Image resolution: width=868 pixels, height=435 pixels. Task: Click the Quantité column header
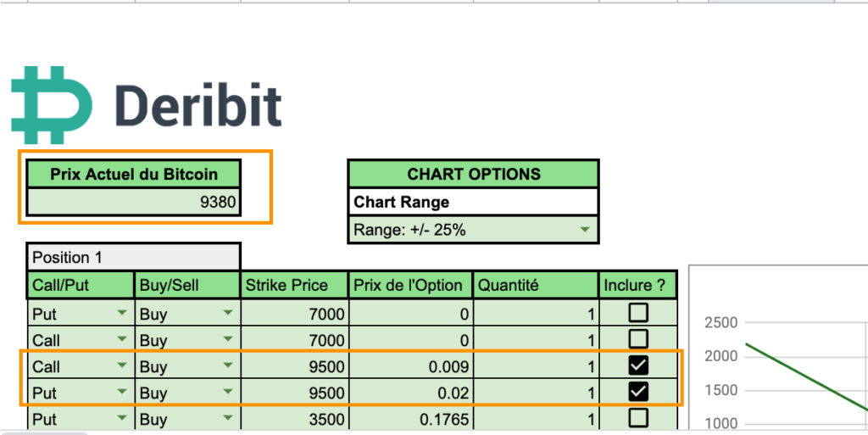536,286
